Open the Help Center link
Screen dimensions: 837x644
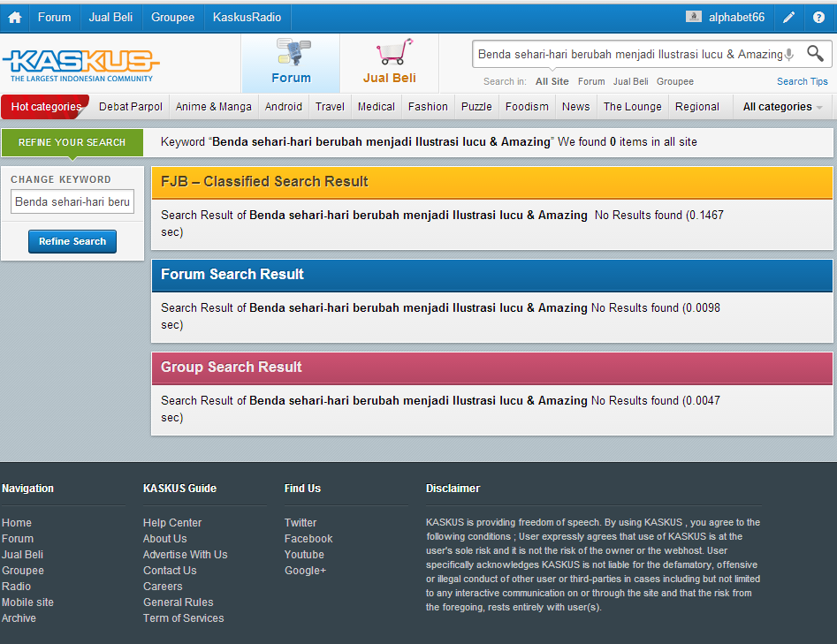pyautogui.click(x=172, y=523)
